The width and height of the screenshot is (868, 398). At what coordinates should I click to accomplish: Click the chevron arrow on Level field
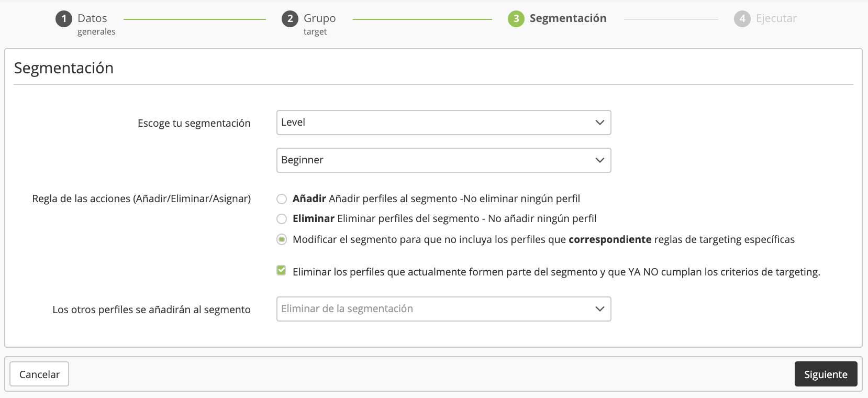(x=599, y=123)
